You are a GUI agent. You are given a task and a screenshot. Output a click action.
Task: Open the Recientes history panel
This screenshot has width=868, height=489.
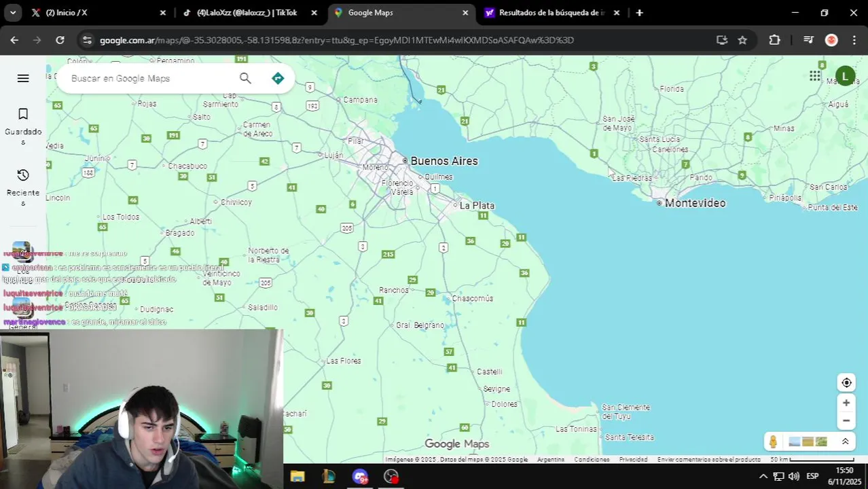tap(23, 187)
